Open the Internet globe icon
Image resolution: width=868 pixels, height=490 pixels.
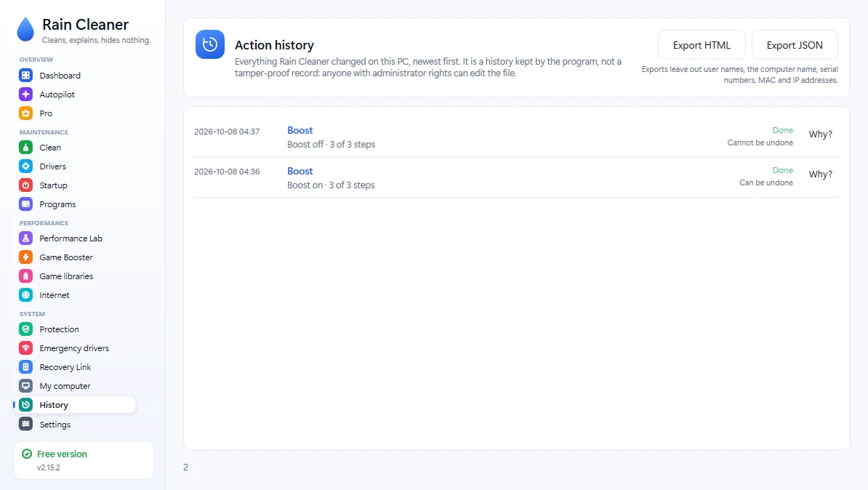point(25,295)
